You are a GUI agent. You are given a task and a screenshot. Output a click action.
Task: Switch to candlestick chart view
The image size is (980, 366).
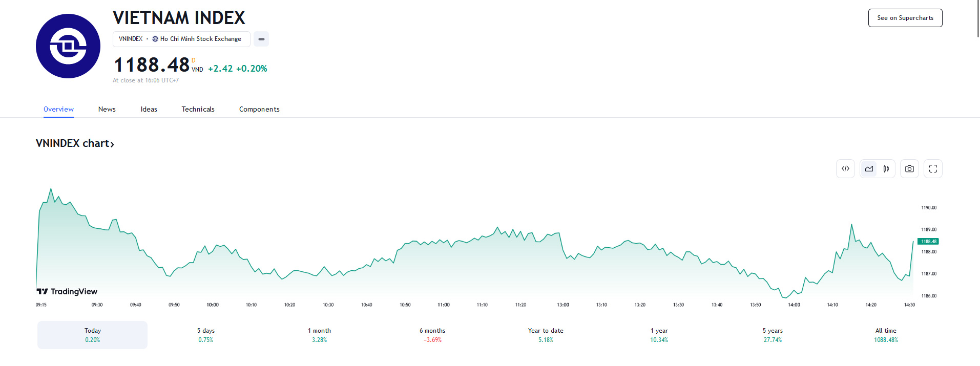pos(886,169)
